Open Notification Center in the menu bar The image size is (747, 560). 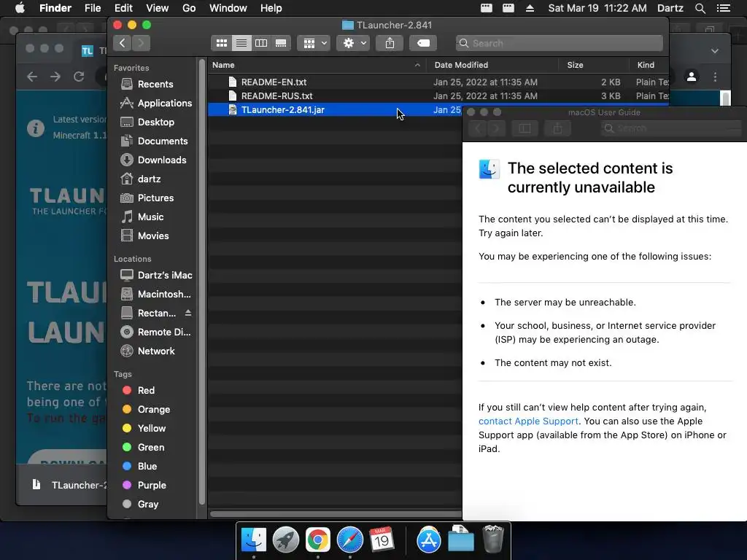724,8
